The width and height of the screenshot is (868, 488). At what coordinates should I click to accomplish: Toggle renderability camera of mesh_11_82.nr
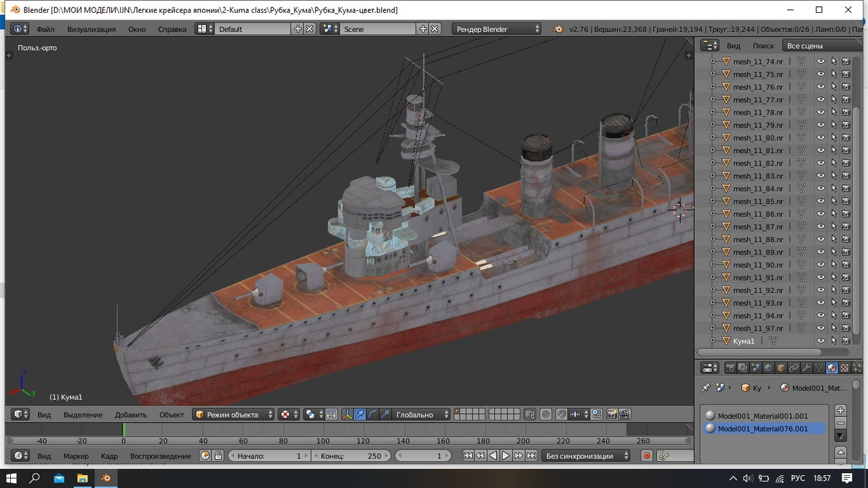846,163
